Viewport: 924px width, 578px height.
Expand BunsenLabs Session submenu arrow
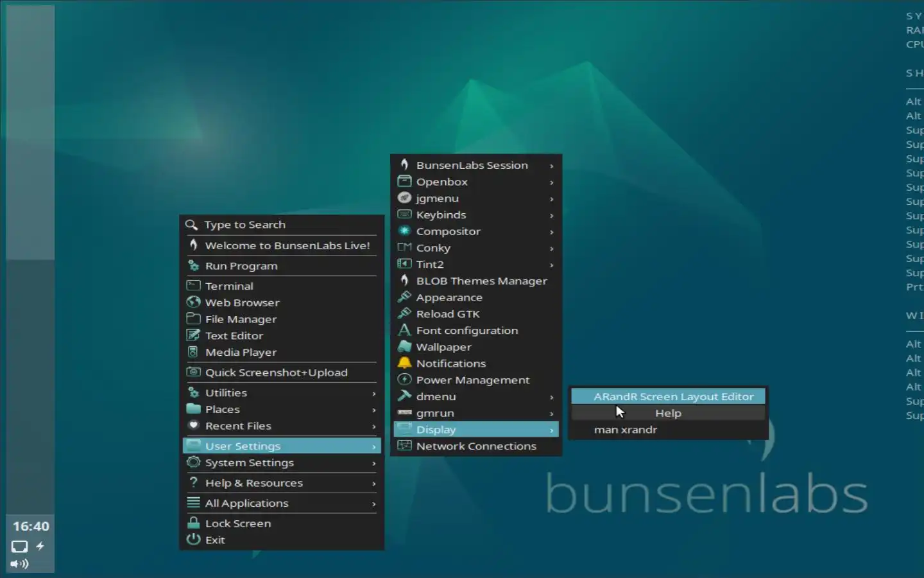(552, 166)
